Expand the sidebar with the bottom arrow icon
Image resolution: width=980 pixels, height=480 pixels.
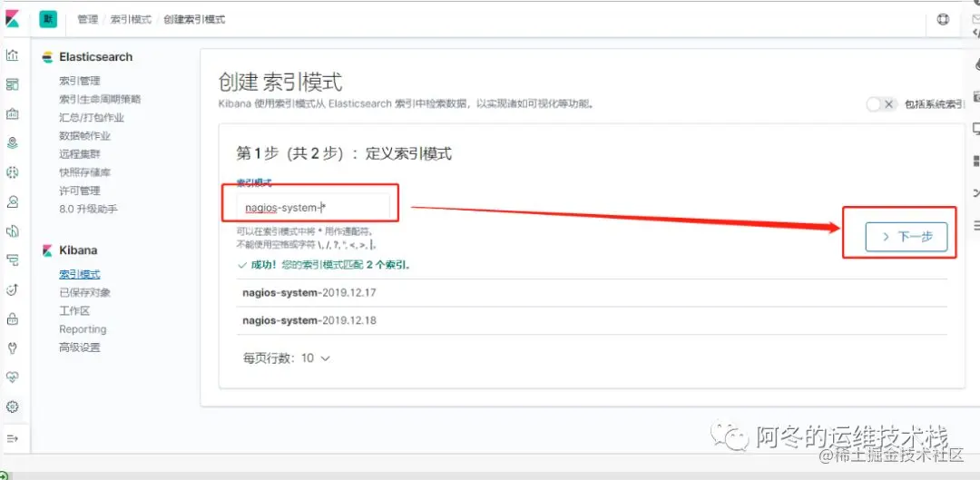[x=12, y=438]
